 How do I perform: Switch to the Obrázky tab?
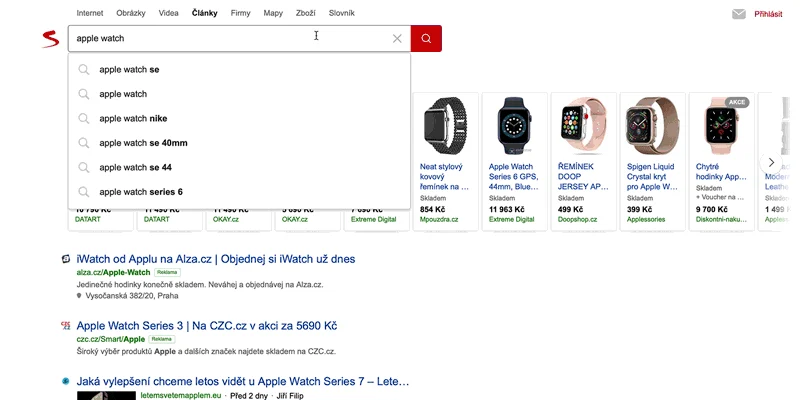click(131, 13)
